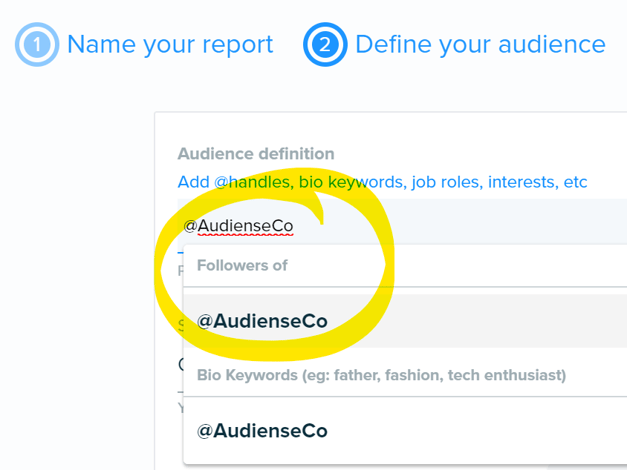Click the step 2 number circle

[325, 44]
